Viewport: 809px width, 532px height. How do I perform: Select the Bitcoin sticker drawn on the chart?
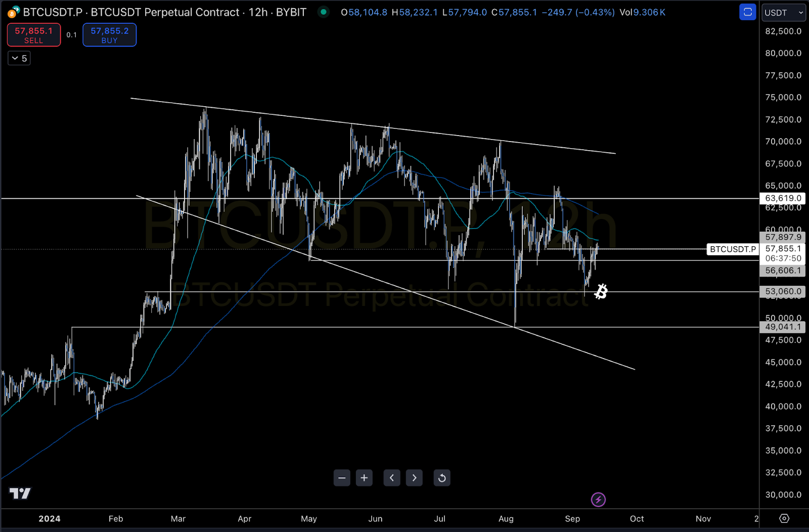601,292
